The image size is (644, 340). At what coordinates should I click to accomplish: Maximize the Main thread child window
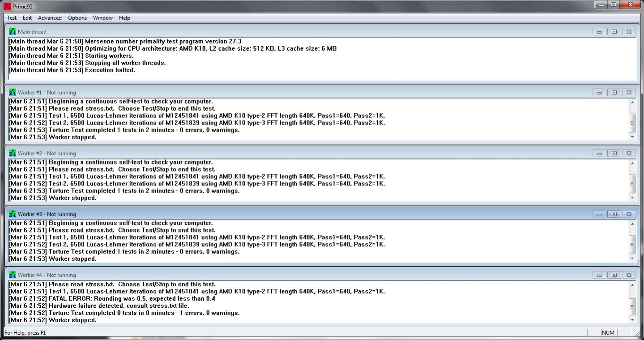coord(614,32)
